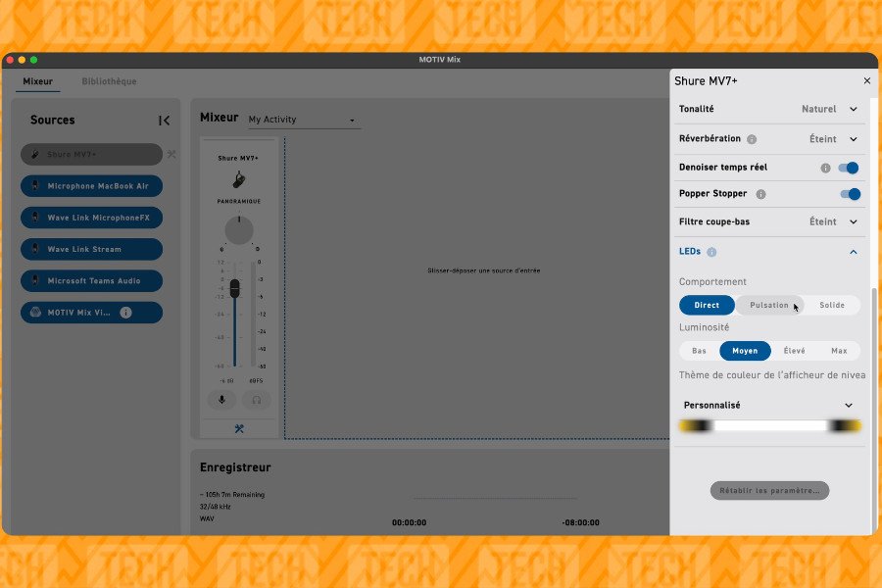882x588 pixels.
Task: Open settings wrench icon beside Shure MV7+ source
Action: point(172,154)
